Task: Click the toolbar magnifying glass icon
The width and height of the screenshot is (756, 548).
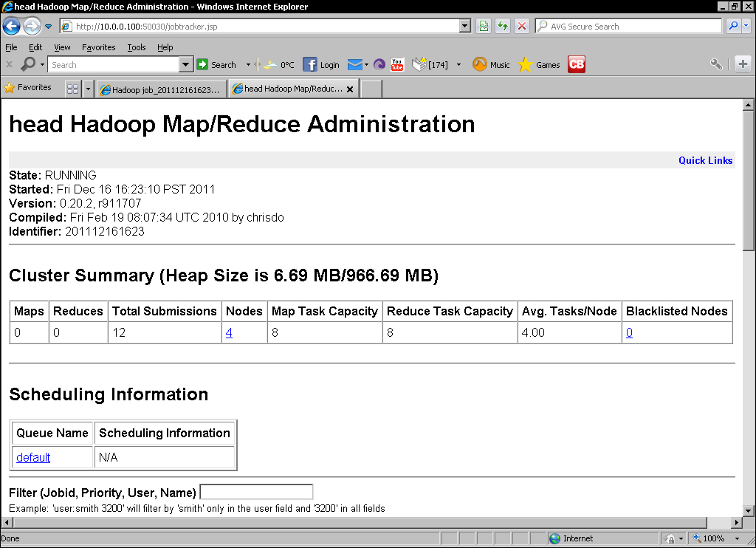Action: 29,64
